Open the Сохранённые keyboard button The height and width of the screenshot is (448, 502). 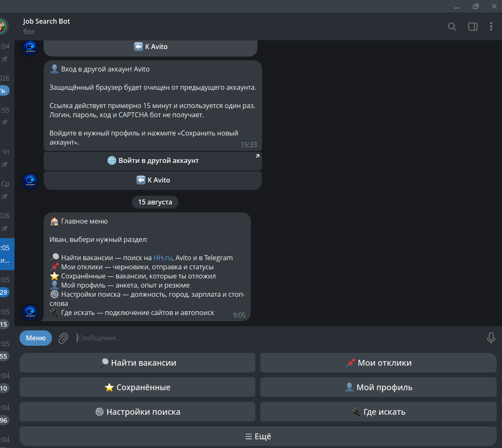137,387
